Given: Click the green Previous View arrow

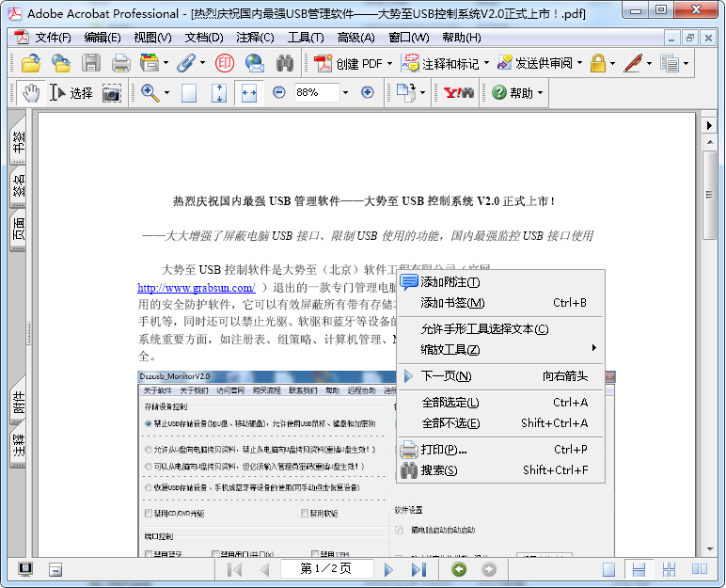Looking at the screenshot, I should point(459,569).
